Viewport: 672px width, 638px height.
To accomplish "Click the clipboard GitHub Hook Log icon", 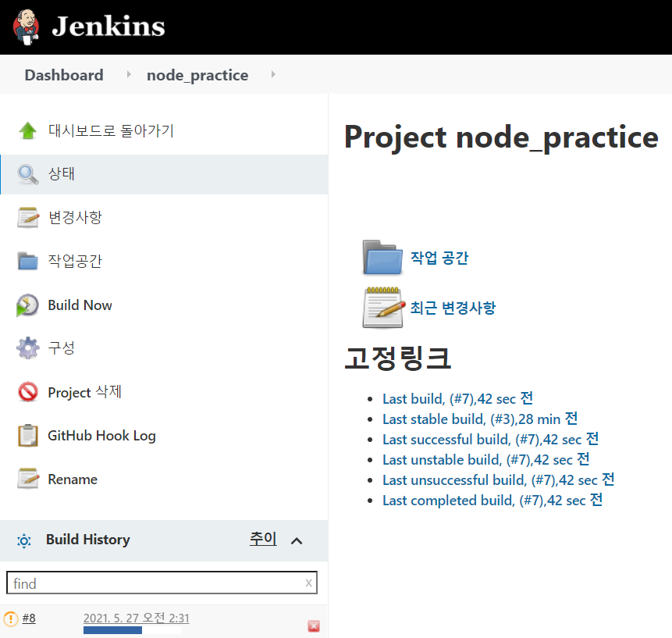I will point(28,436).
